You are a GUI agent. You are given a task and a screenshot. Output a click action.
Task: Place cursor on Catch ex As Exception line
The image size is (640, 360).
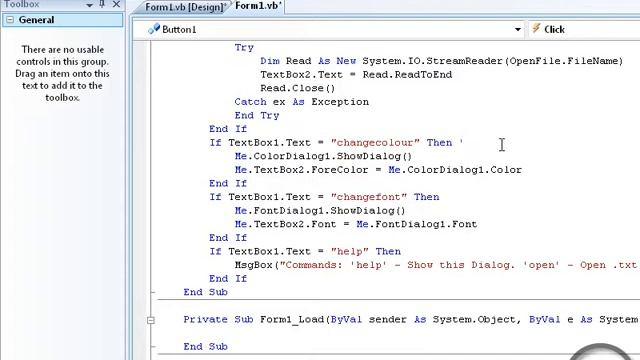pos(302,102)
